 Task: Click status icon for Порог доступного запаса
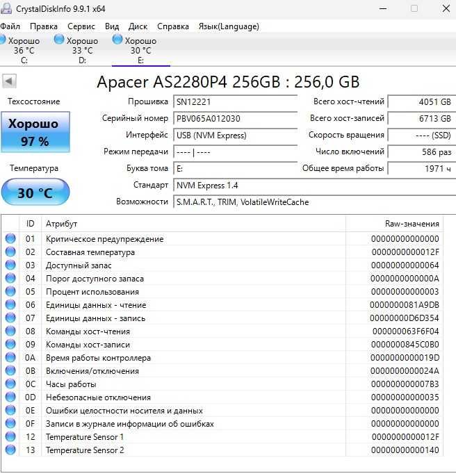pos(10,278)
